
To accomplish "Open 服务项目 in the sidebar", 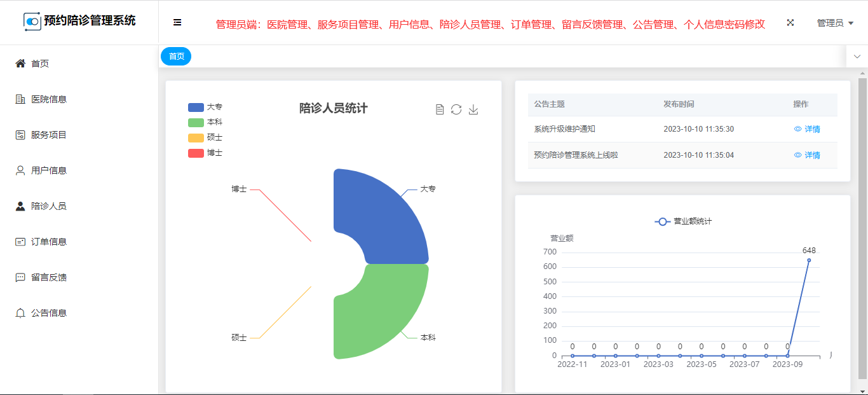I will (x=49, y=135).
